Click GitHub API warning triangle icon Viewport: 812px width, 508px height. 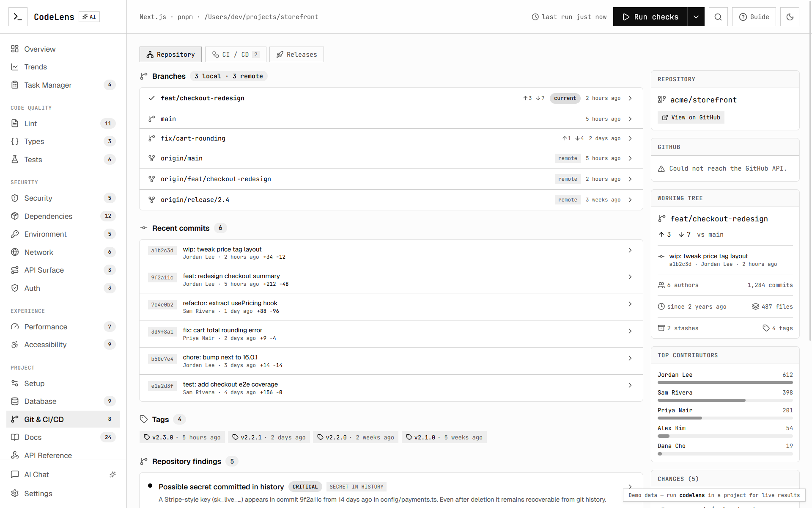coord(661,169)
